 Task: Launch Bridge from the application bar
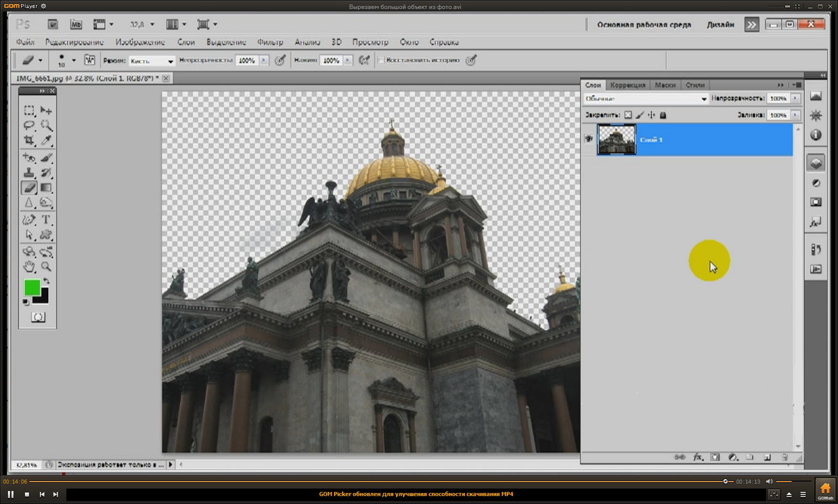[x=54, y=24]
